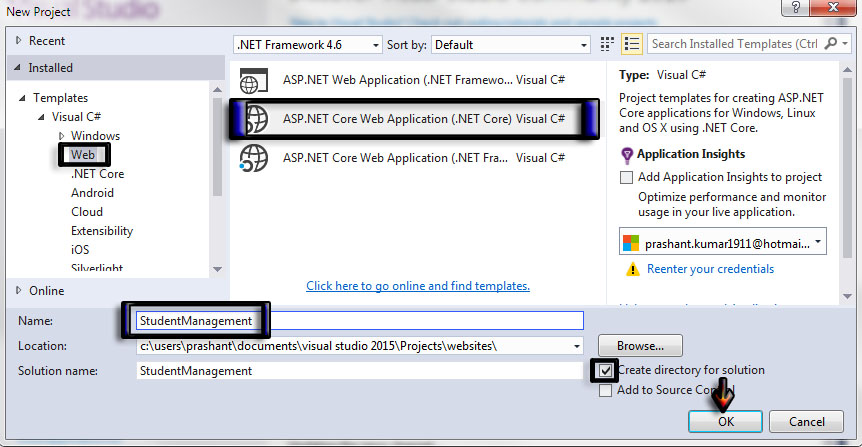This screenshot has width=862, height=447.
Task: Click the yellow warning credentials icon
Action: tap(633, 269)
